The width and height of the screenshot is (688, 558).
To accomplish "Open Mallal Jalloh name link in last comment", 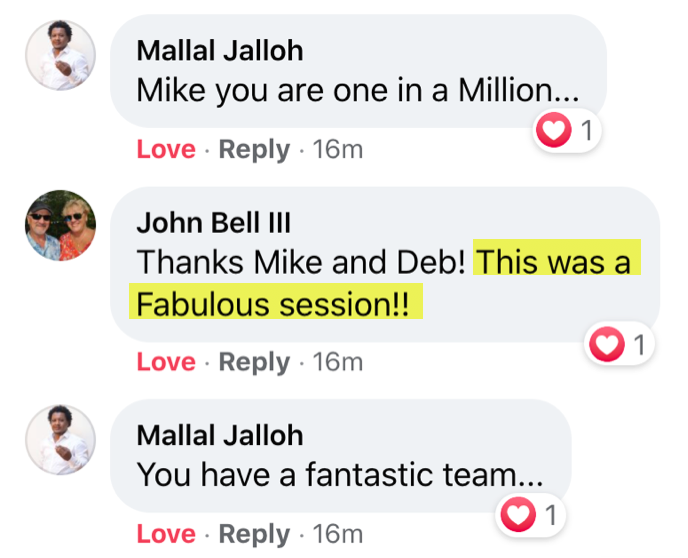I will pos(220,435).
